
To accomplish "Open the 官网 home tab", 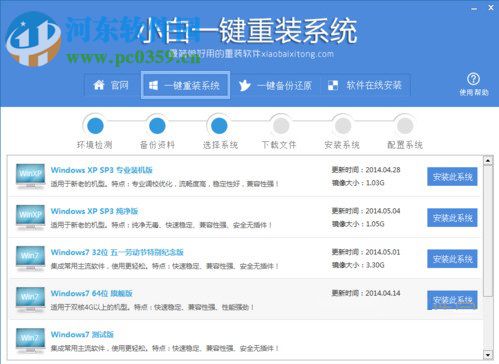I will click(112, 85).
